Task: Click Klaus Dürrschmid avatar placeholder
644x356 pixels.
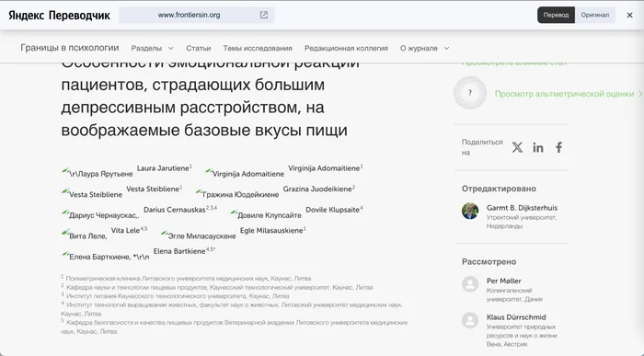Action: (x=470, y=320)
